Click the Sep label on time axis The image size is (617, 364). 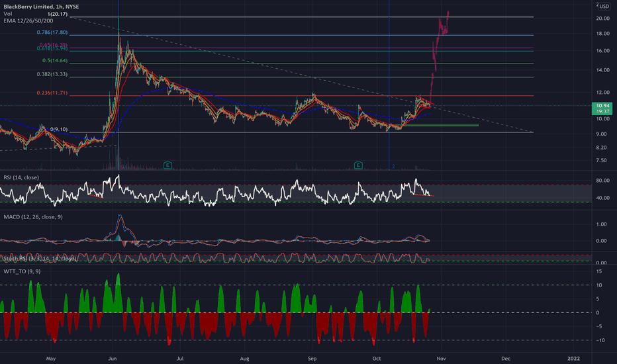[312, 359]
